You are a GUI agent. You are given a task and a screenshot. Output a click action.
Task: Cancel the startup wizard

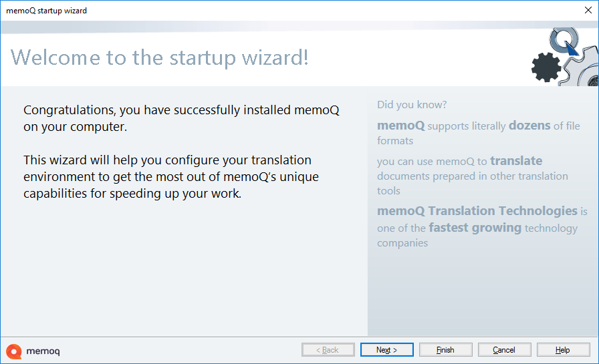pyautogui.click(x=504, y=350)
